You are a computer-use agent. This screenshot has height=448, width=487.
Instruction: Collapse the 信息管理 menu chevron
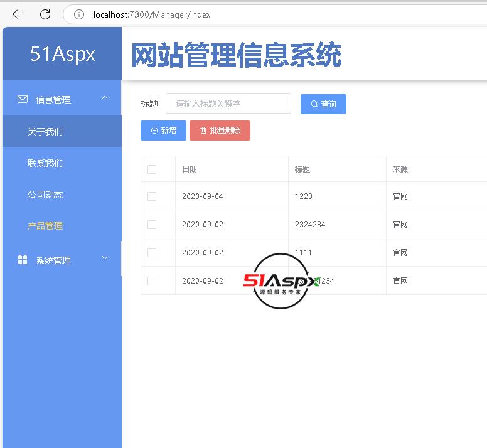click(x=105, y=99)
